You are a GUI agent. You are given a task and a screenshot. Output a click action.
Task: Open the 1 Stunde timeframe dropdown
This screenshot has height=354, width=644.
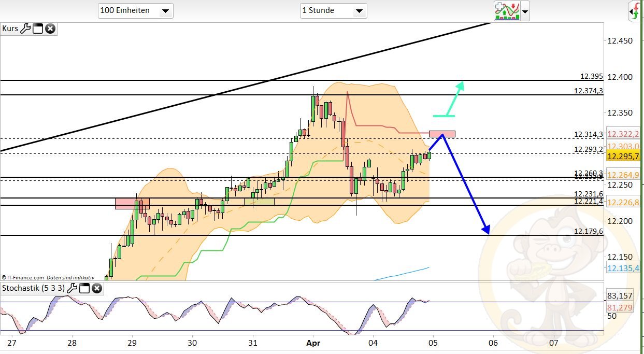(x=333, y=10)
